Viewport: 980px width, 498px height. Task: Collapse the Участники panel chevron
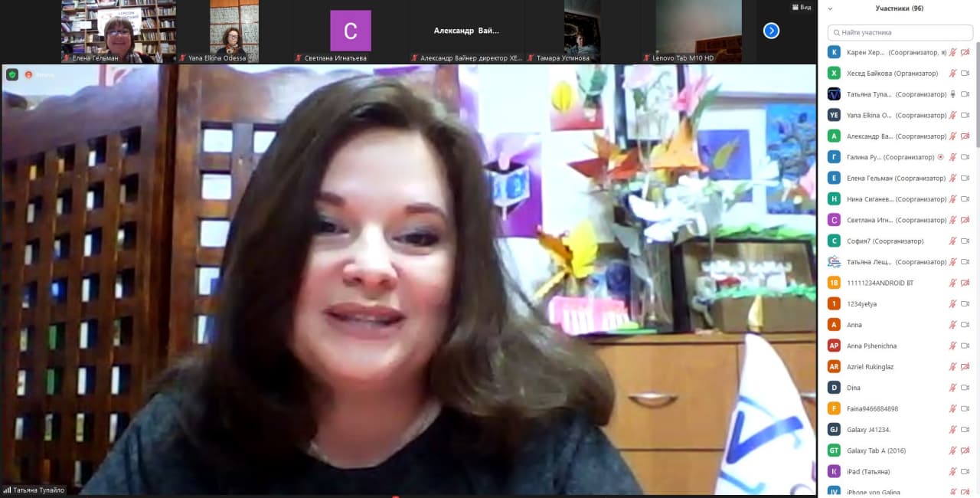831,8
